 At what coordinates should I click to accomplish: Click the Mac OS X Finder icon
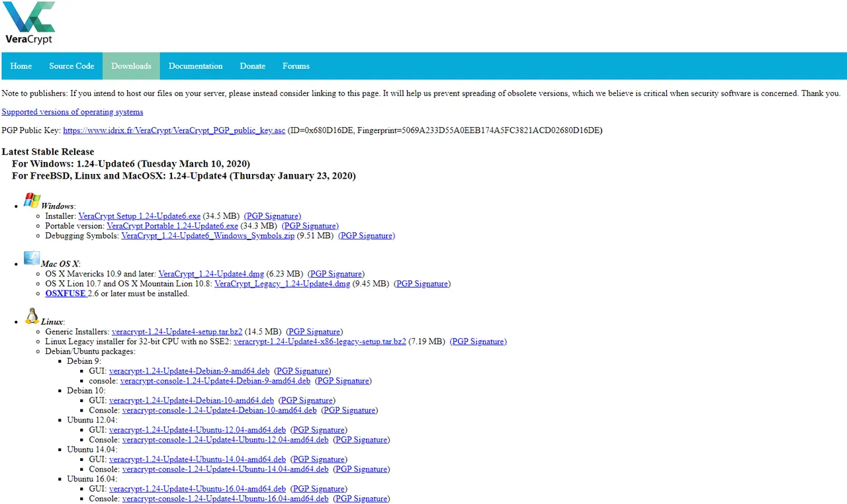click(x=32, y=259)
